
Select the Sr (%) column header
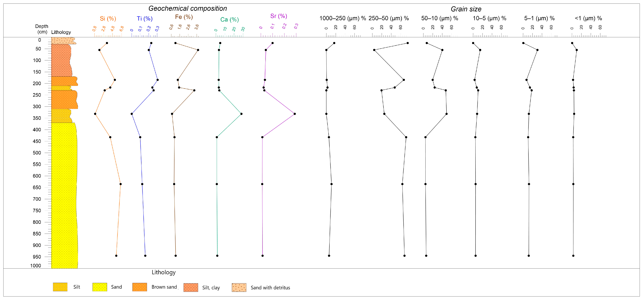[278, 16]
